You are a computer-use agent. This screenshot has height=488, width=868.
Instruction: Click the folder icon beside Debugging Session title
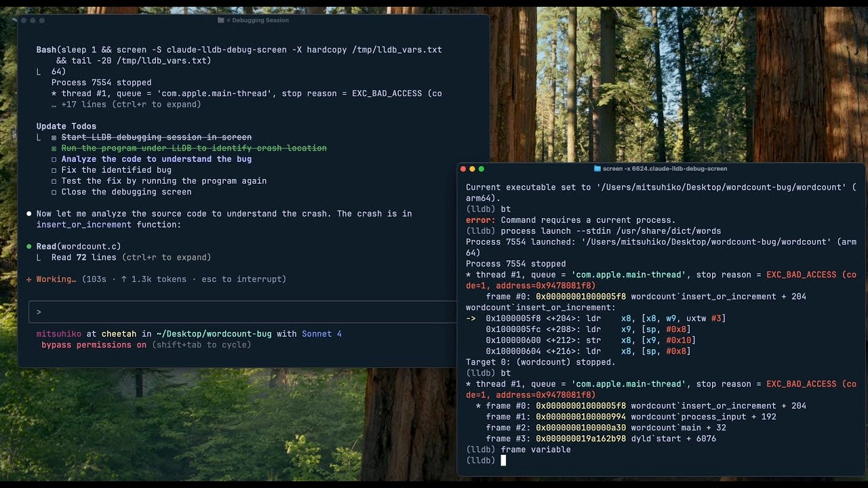click(221, 20)
